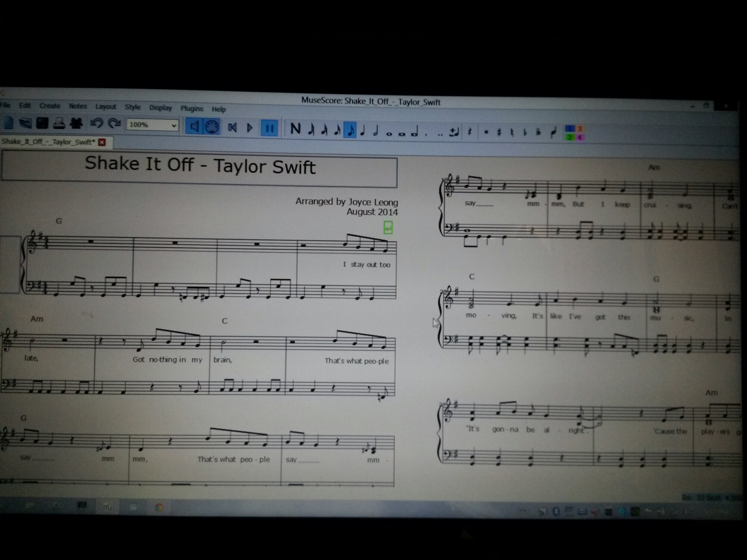Click the Chrome icon in the taskbar
This screenshot has height=560, width=747.
(x=159, y=507)
